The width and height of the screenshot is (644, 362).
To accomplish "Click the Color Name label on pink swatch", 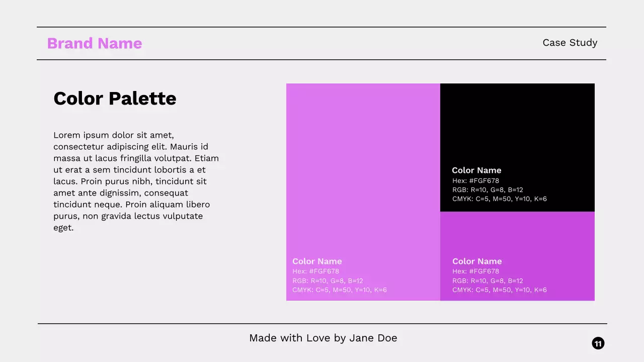I will coord(317,261).
